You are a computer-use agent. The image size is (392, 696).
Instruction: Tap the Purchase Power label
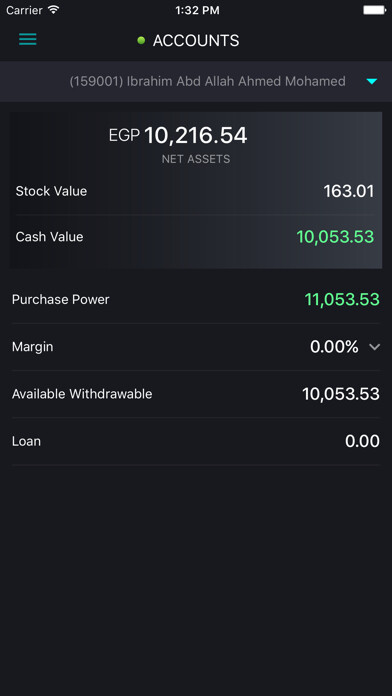pos(60,300)
